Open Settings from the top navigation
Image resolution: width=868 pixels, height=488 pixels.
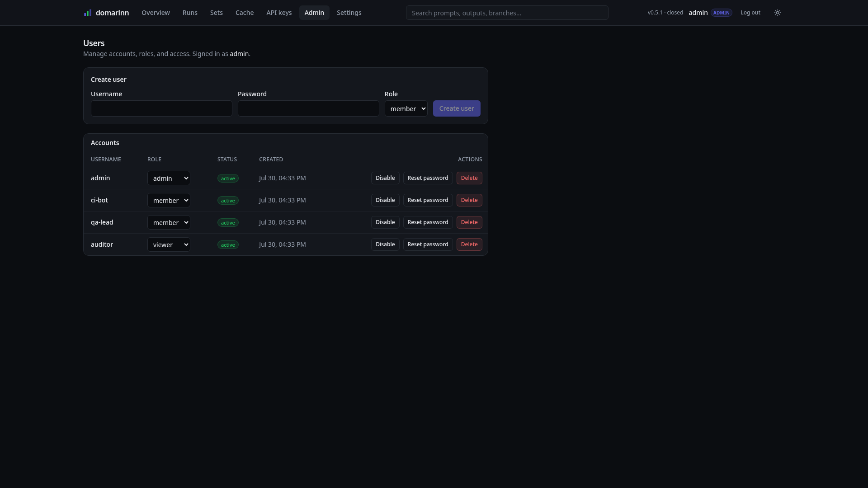[349, 13]
